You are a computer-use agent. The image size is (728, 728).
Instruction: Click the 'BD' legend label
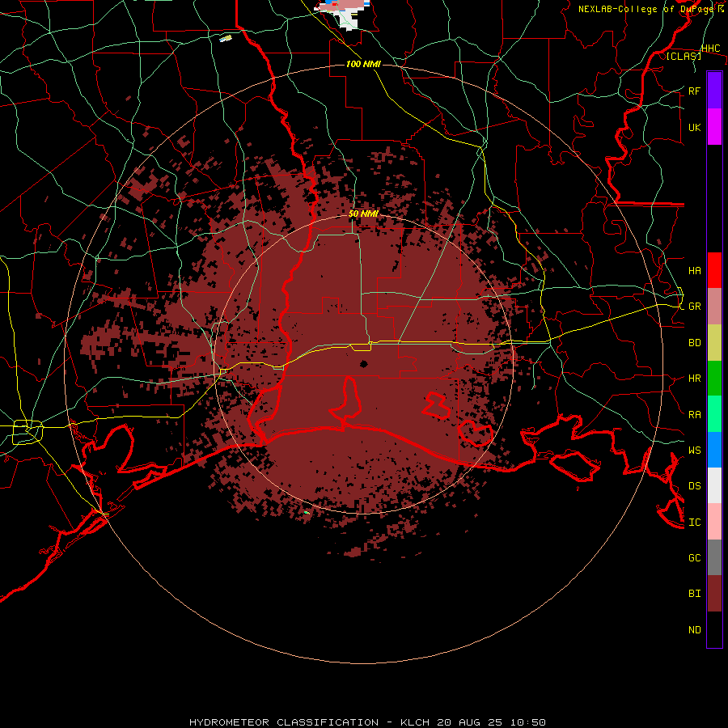(695, 343)
